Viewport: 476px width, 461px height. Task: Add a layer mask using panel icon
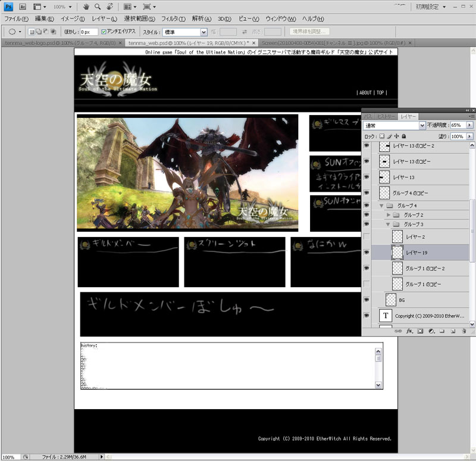(420, 331)
